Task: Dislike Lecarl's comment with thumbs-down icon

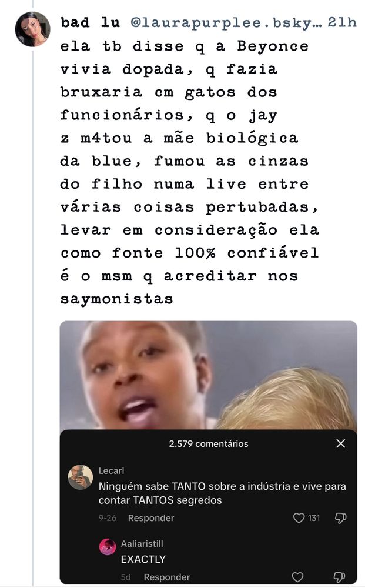Action: [x=340, y=518]
